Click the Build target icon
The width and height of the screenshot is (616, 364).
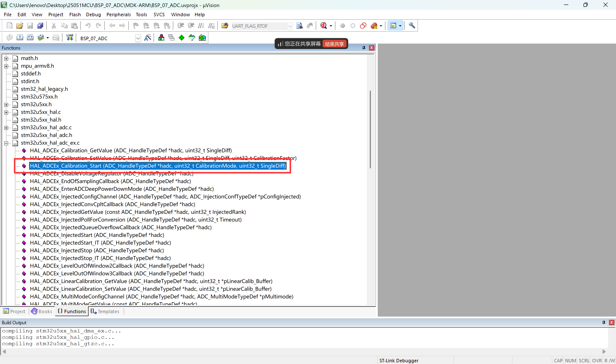[20, 38]
